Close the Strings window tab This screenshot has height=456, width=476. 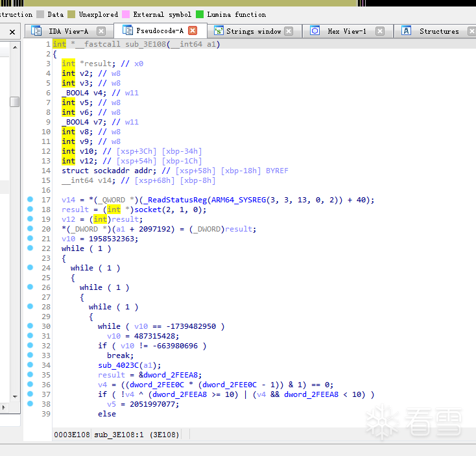point(289,31)
